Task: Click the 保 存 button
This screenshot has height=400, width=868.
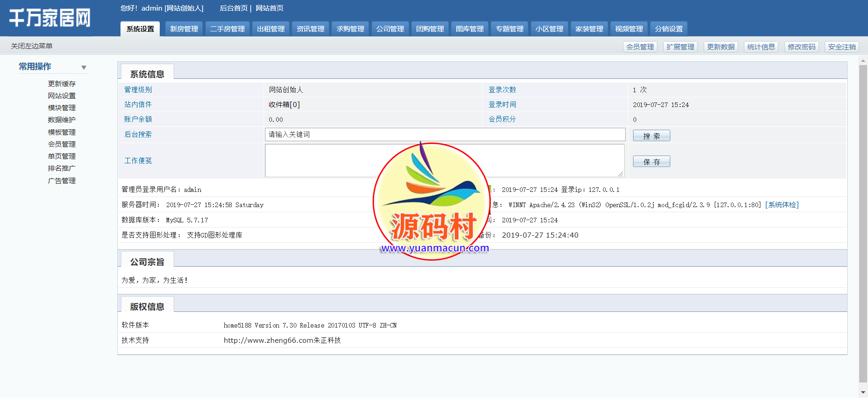Action: coord(651,161)
